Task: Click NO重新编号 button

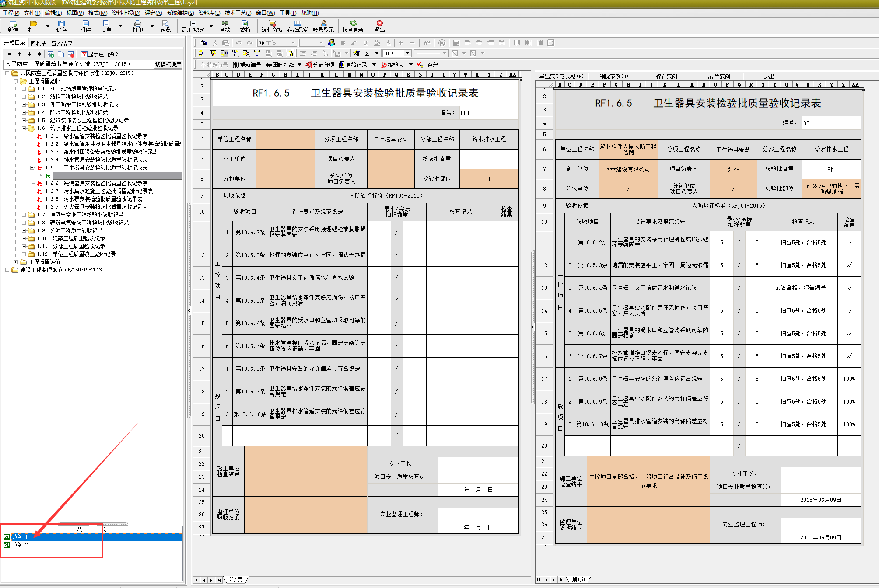Action: (x=247, y=65)
